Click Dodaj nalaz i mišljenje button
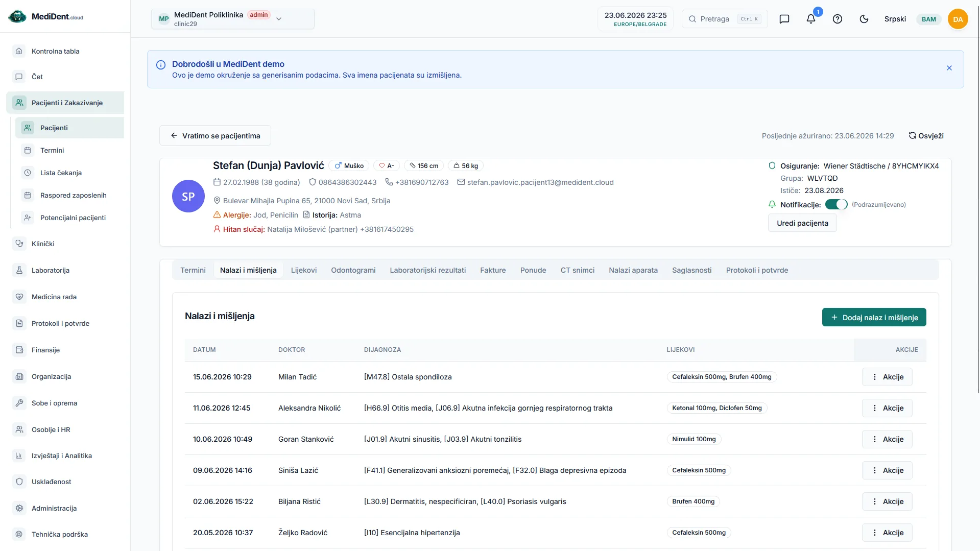Viewport: 980px width, 551px height. [874, 317]
